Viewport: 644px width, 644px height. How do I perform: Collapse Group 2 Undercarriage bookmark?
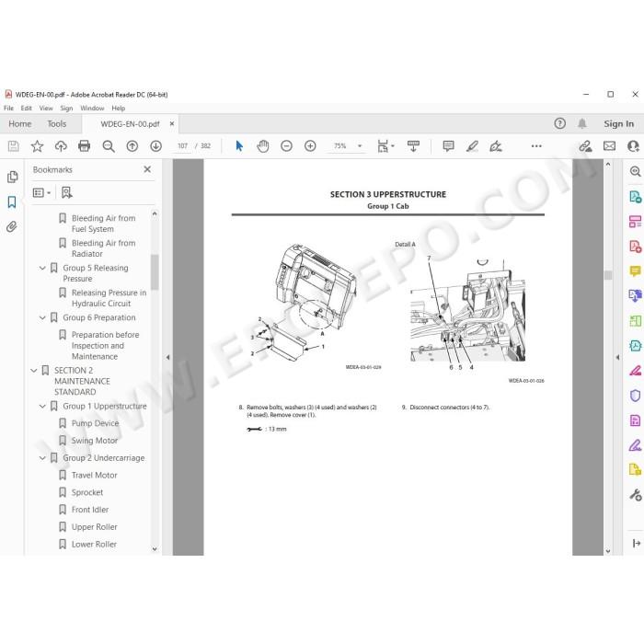click(42, 458)
